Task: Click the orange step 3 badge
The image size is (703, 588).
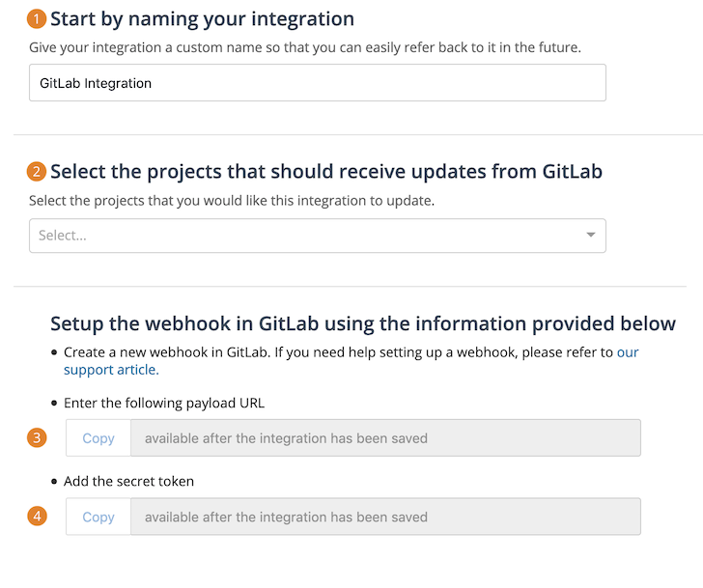Action: coord(38,438)
